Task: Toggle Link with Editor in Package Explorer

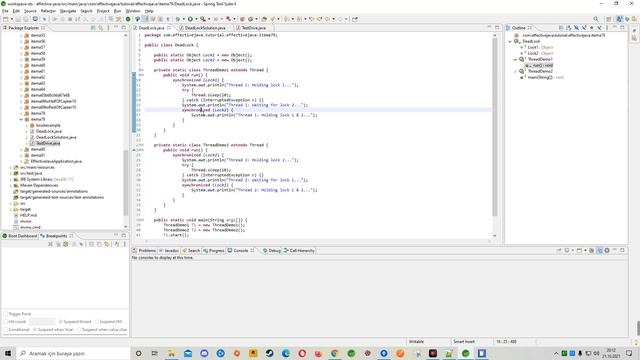Action: (x=100, y=28)
